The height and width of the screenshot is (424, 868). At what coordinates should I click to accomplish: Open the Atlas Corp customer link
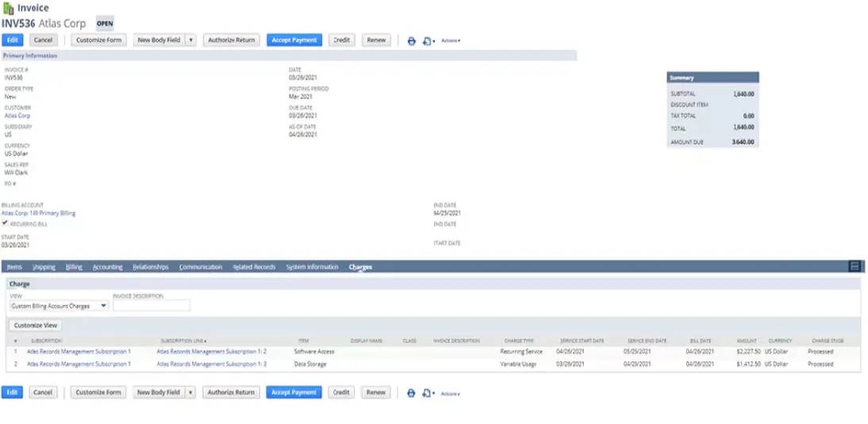[17, 116]
